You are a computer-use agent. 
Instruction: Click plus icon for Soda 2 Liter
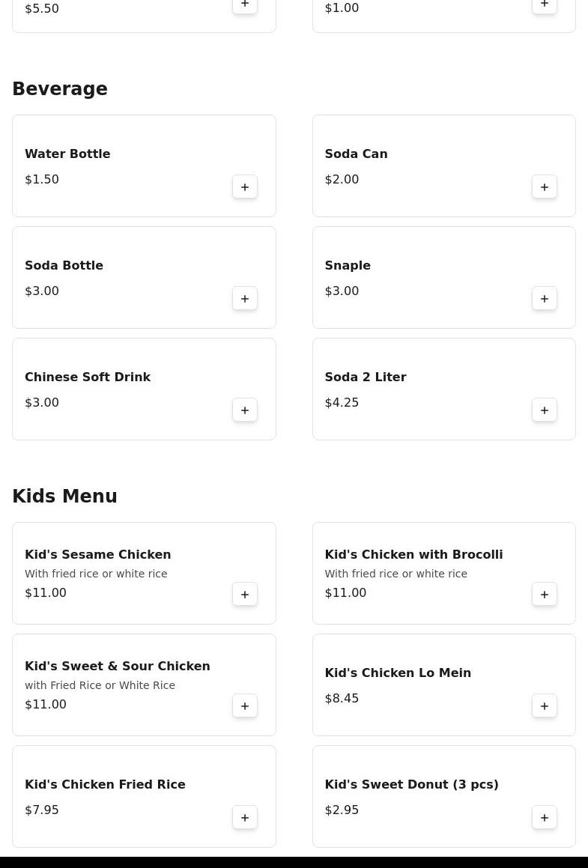point(545,410)
